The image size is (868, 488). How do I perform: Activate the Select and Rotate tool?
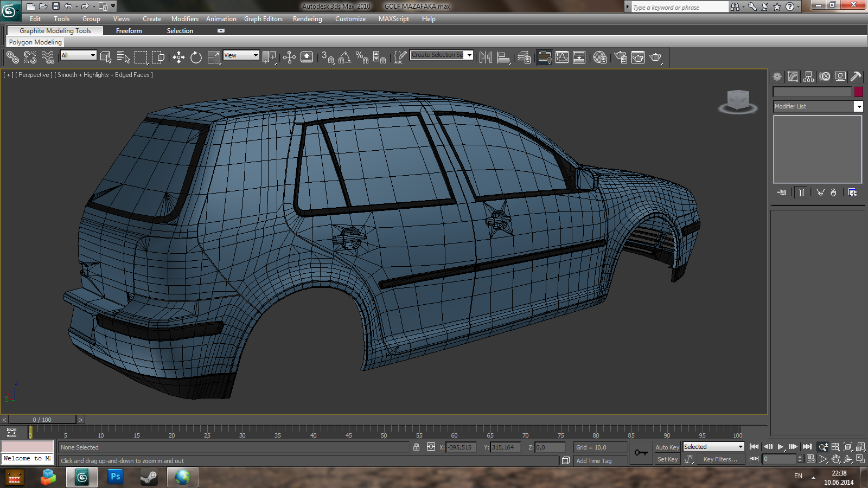click(196, 57)
